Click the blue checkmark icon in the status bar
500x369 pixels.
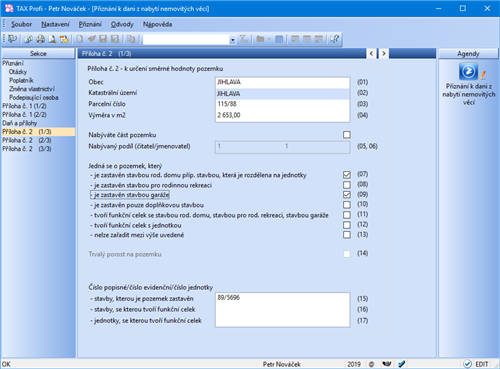point(402,364)
